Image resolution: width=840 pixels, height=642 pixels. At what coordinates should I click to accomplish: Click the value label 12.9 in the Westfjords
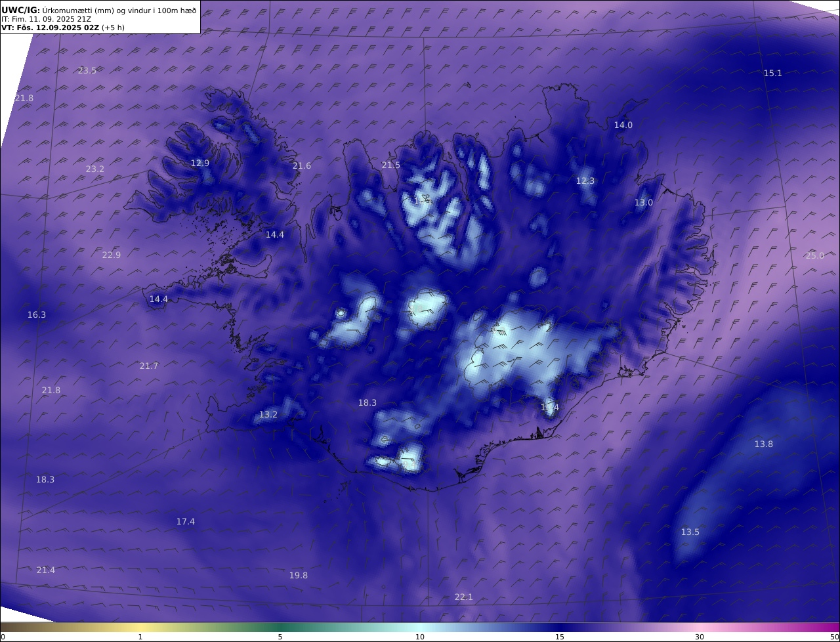pos(200,163)
